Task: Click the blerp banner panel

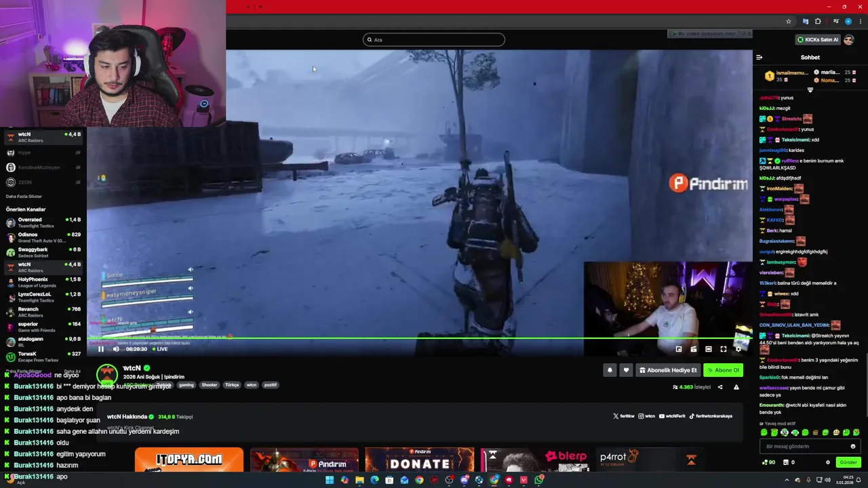Action: click(x=535, y=460)
